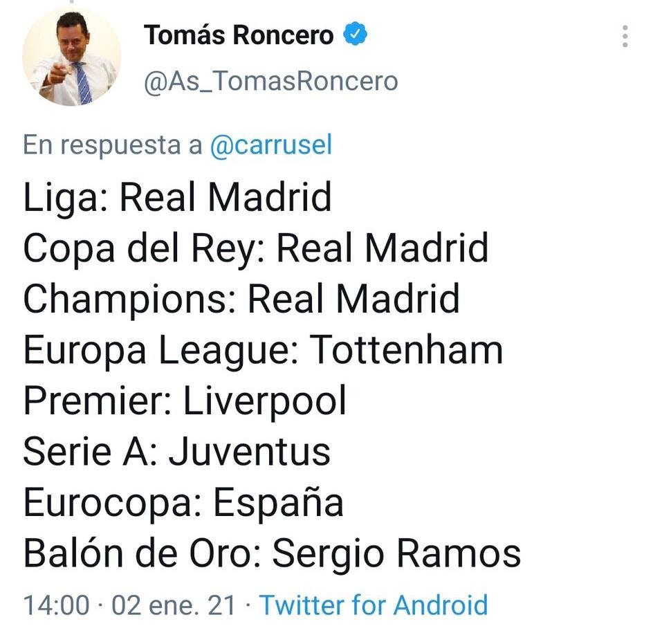Click the word 'Tottenham' in tweet

click(x=406, y=350)
